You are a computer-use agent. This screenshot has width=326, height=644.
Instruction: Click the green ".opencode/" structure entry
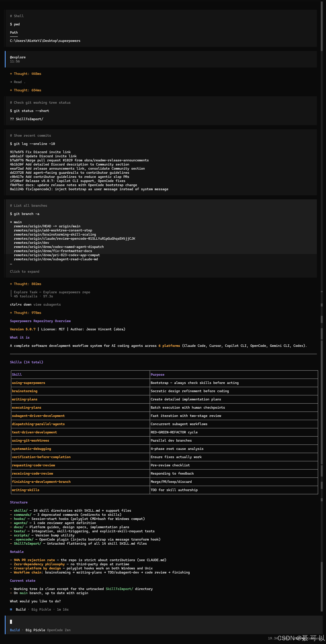point(23,539)
